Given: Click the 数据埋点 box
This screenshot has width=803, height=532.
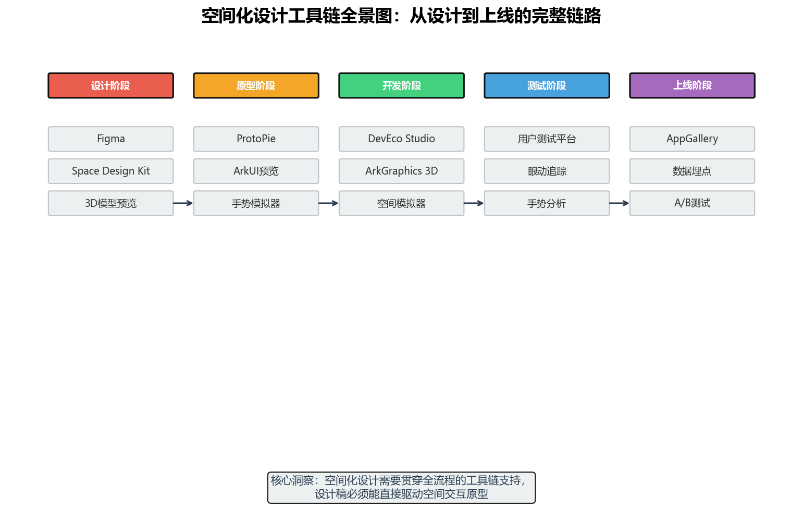Looking at the screenshot, I should [692, 171].
